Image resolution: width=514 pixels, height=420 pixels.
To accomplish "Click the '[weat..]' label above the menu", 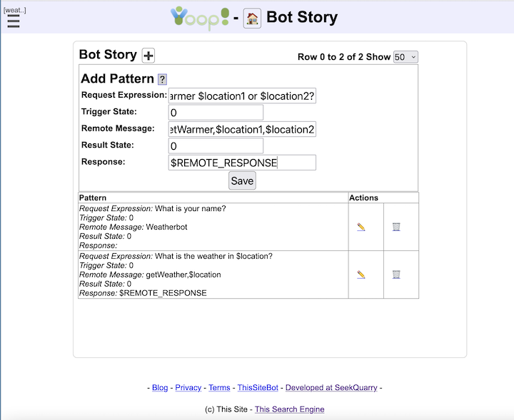I will 15,10.
